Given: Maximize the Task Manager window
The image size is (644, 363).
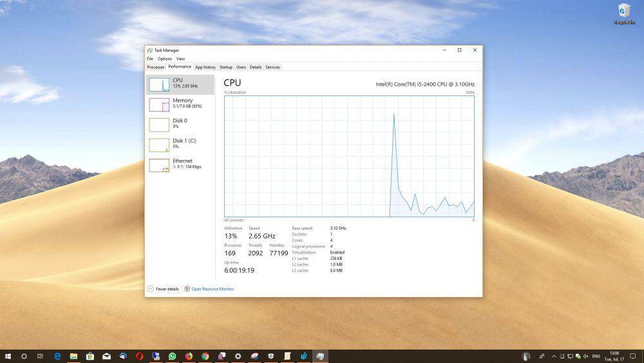Looking at the screenshot, I should click(459, 50).
